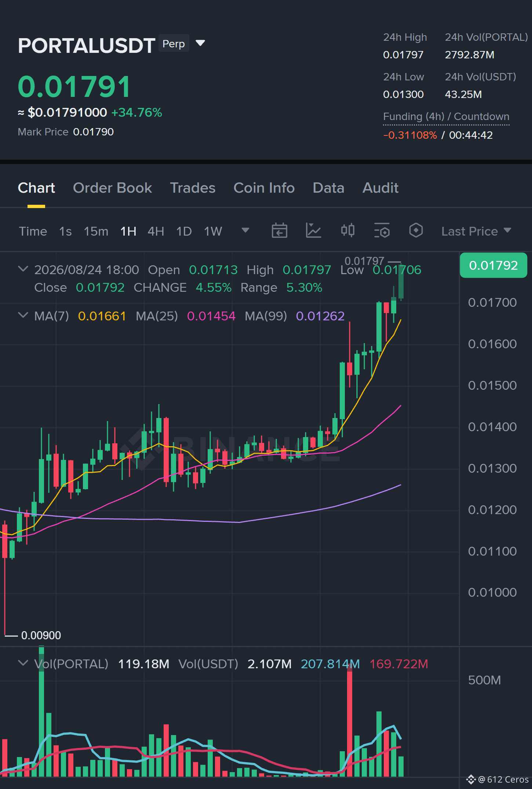Tap the MA(99) value 0.01262
532x789 pixels.
pyautogui.click(x=320, y=316)
